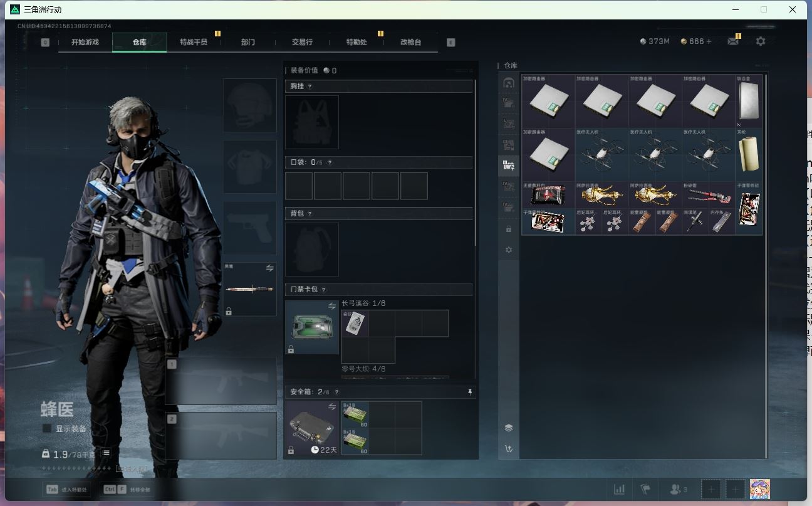Click the swap arrows on the secure container

click(331, 407)
